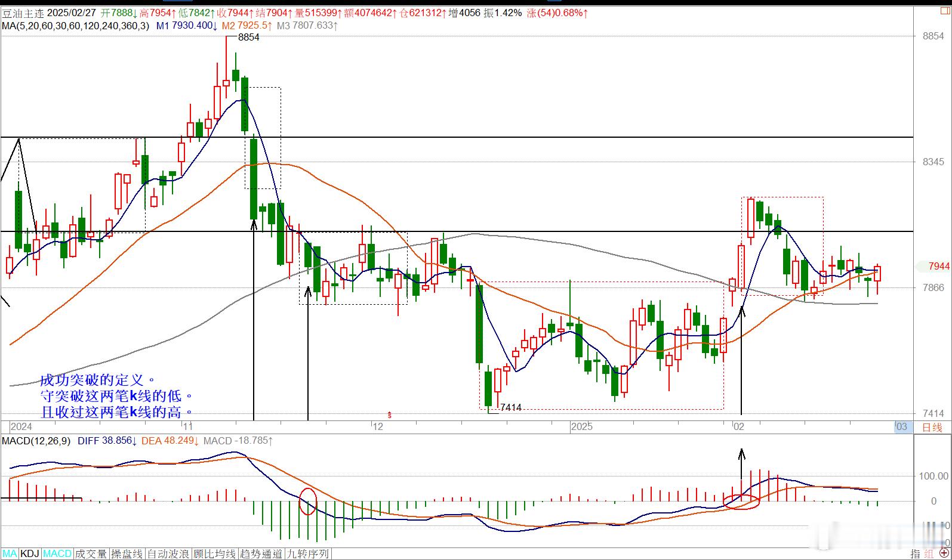Click the 7866 price axis label
The image size is (952, 560).
tap(933, 287)
